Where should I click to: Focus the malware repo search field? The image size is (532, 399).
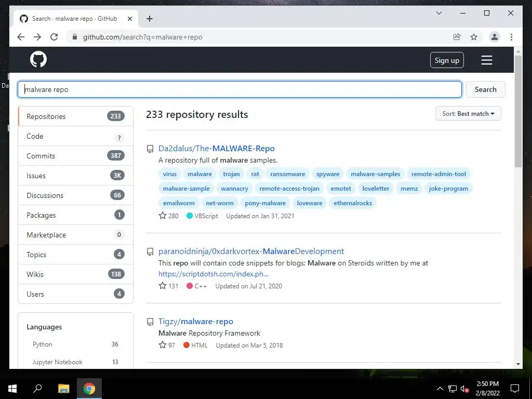240,89
